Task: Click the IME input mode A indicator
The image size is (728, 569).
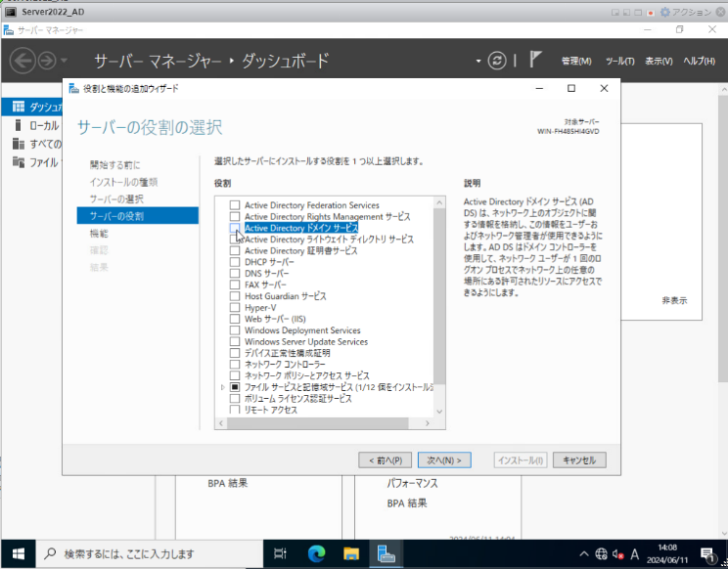Action: coord(635,553)
